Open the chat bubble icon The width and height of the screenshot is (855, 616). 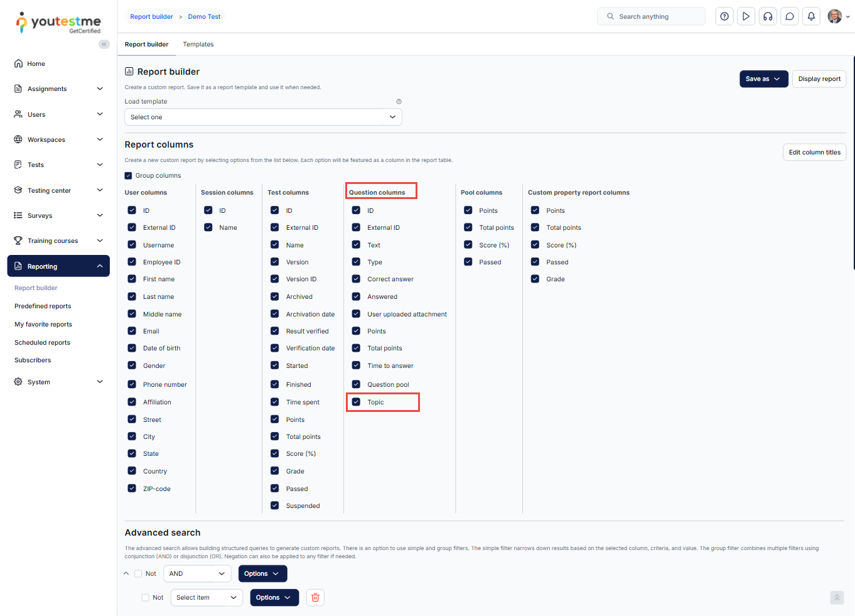[x=790, y=16]
